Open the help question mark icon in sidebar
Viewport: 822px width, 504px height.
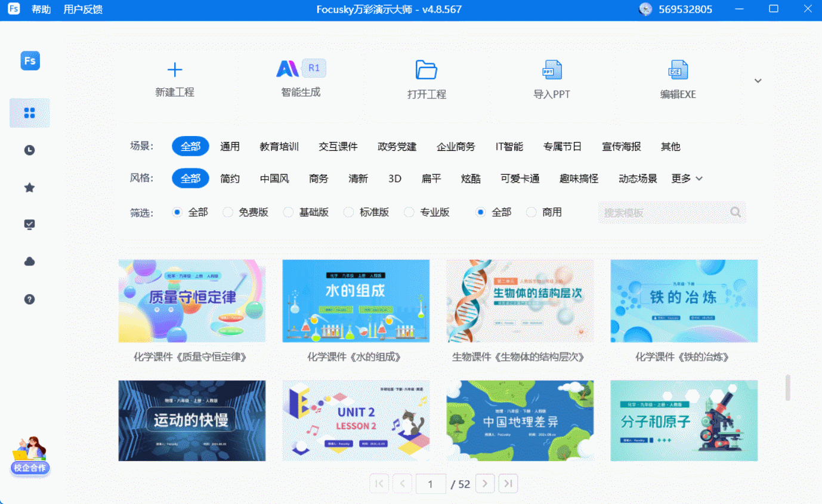click(x=29, y=299)
